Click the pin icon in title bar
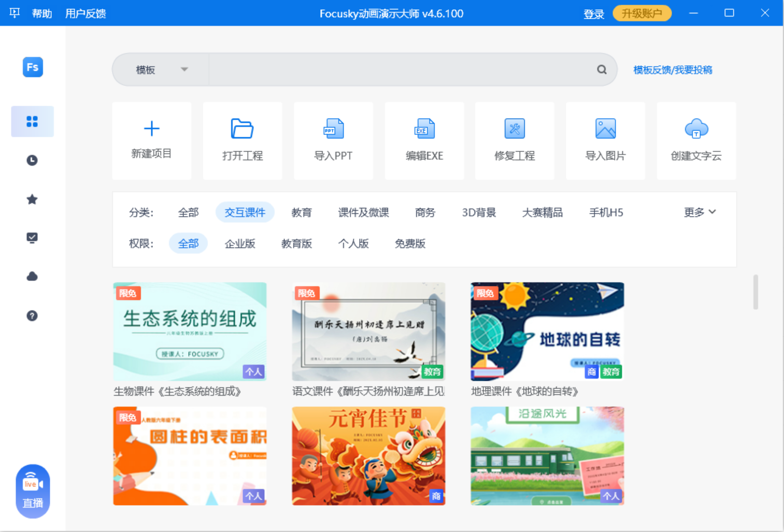 click(x=15, y=13)
